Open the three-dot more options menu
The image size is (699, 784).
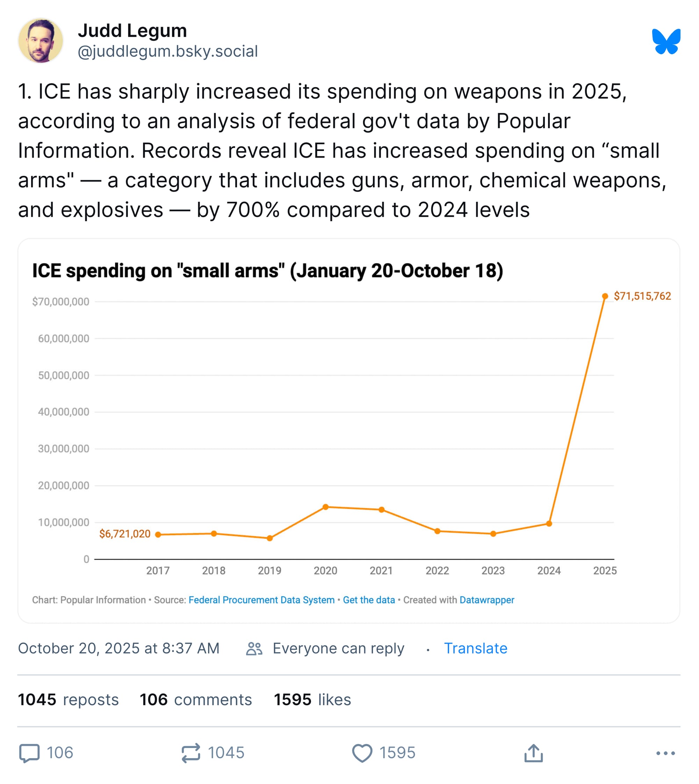pos(665,753)
